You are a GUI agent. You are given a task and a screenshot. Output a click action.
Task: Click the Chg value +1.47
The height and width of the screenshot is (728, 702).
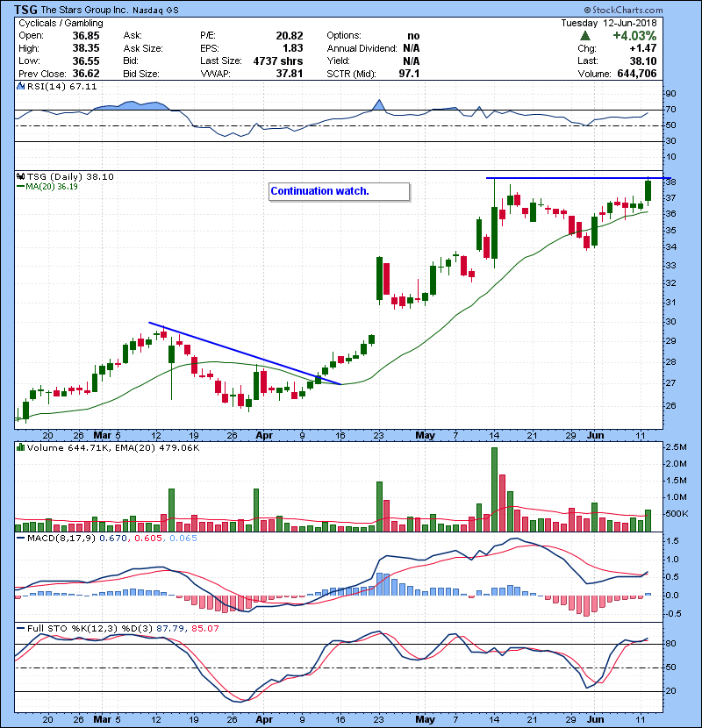(643, 48)
